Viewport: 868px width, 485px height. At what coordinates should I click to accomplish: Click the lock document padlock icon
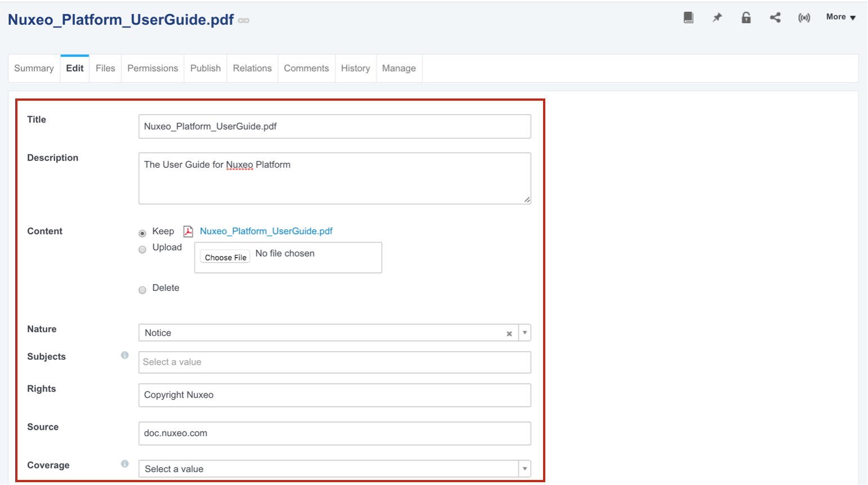[x=746, y=17]
